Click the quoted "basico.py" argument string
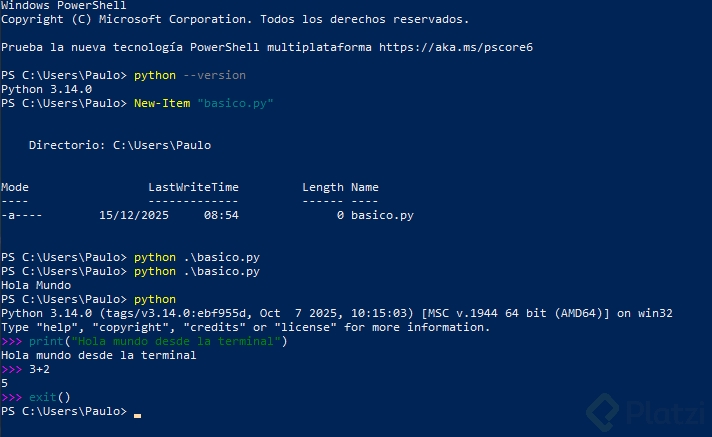Screen dimensions: 712x437 pyautogui.click(x=235, y=103)
